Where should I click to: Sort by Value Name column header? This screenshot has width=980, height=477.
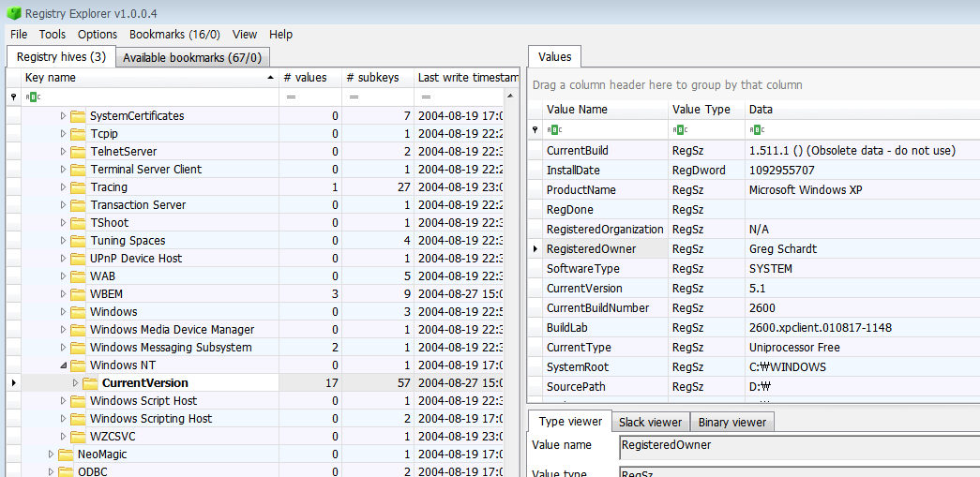pyautogui.click(x=605, y=110)
